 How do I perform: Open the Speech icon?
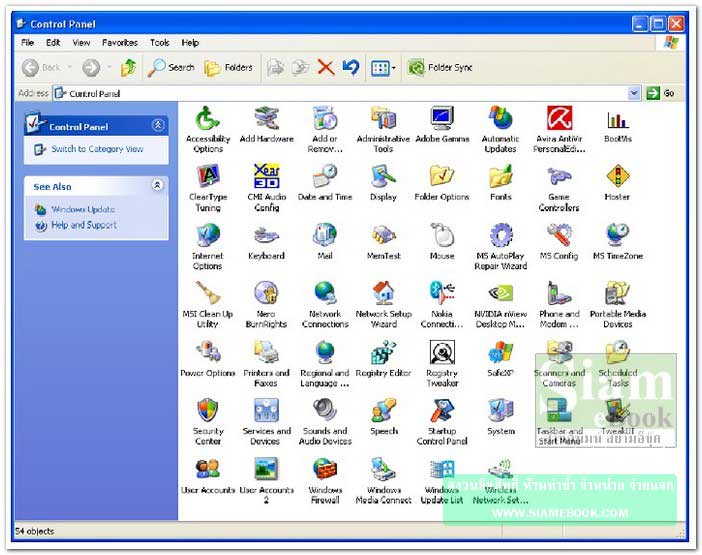pyautogui.click(x=383, y=410)
